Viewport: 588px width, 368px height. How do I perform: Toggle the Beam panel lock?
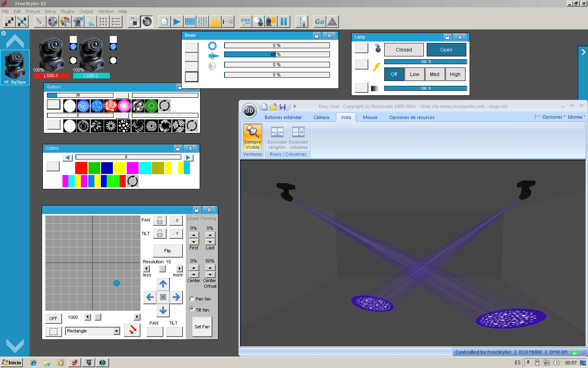tap(316, 36)
